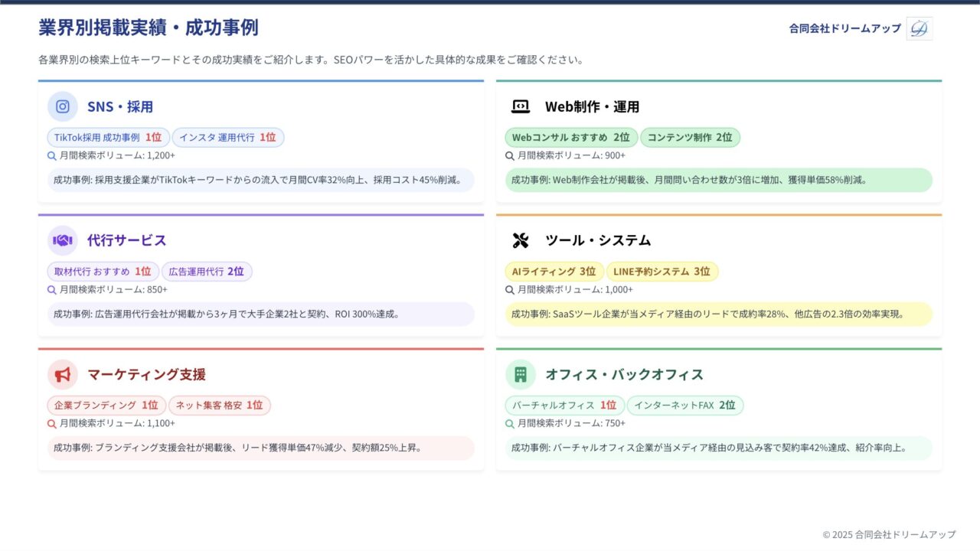Select the building icon for オフィス・バックオフィス
980x551 pixels.
point(521,374)
